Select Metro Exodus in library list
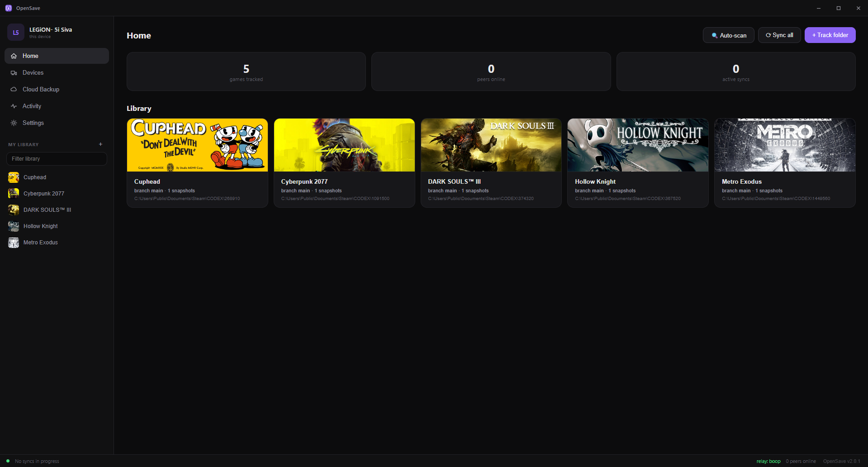The image size is (868, 467). pos(57,243)
